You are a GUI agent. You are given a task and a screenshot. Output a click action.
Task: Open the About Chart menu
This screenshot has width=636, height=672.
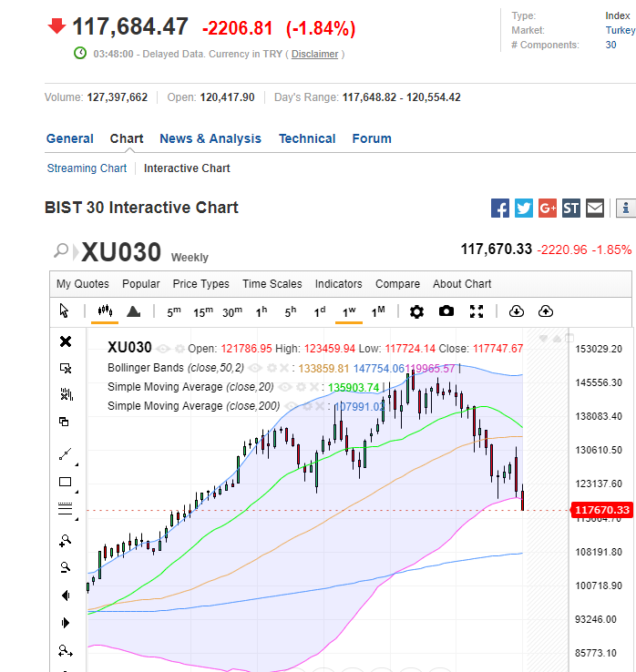click(x=462, y=284)
